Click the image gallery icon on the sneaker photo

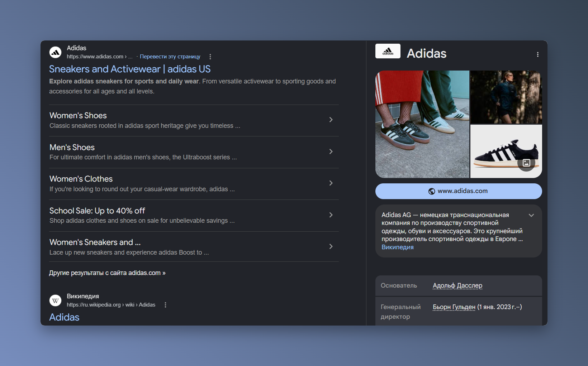click(x=526, y=163)
